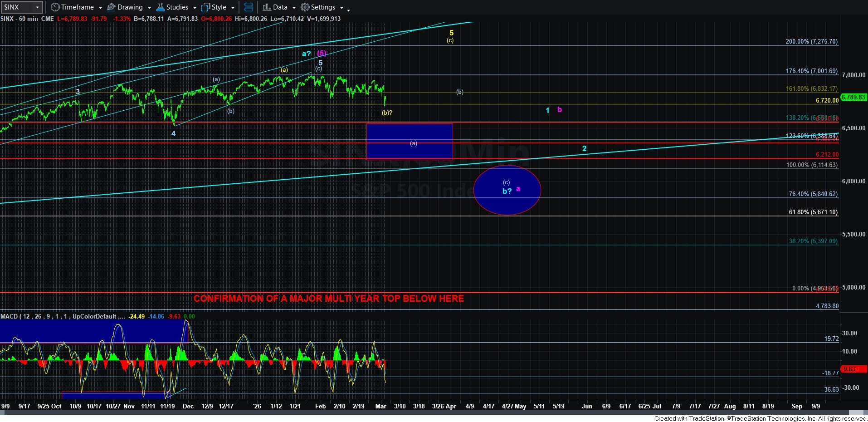Click the blue stacked bars toolbar icon
Image resolution: width=868 pixels, height=422 pixels.
coord(248,7)
